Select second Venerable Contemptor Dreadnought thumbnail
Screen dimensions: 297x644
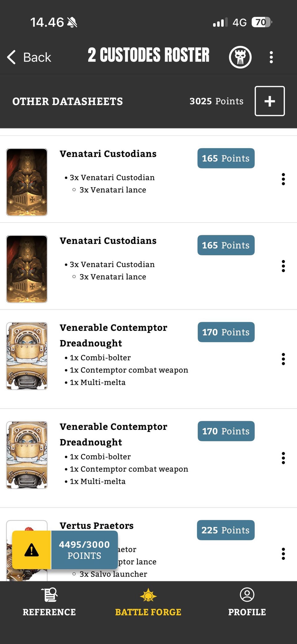27,455
